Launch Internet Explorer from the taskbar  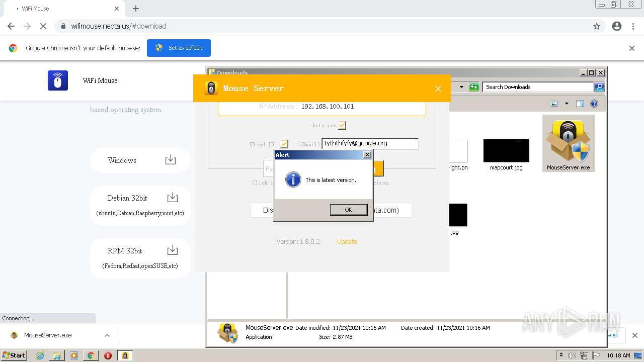pos(40,355)
